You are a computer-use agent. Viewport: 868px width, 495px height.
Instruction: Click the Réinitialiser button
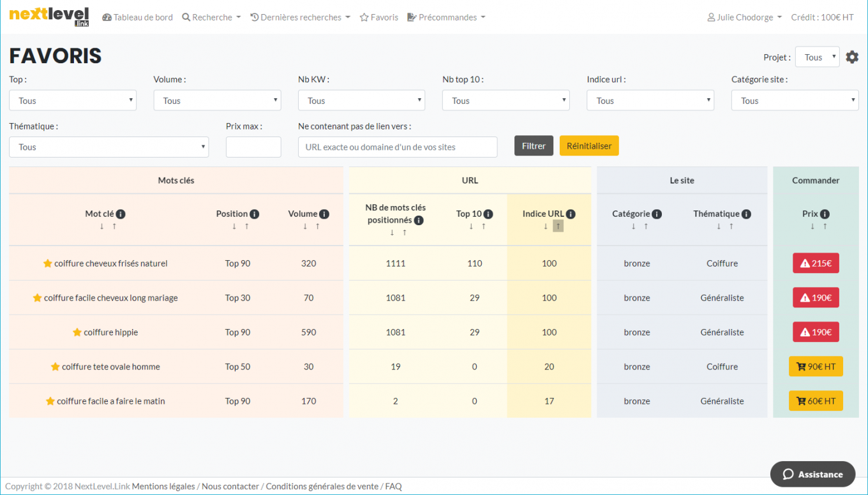(589, 145)
